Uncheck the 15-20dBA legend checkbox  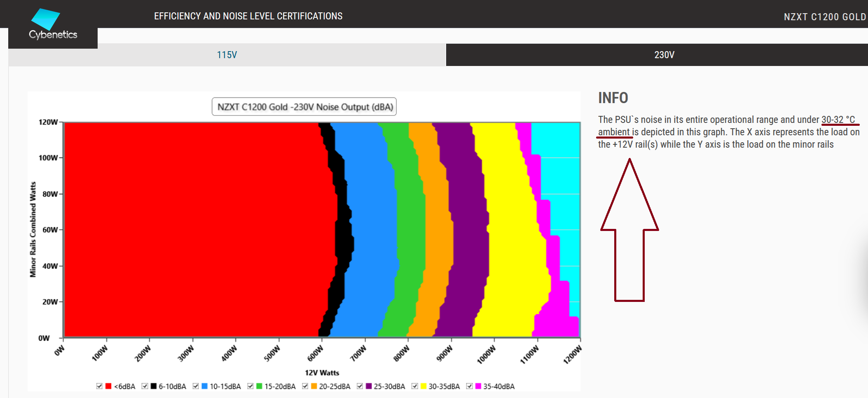pyautogui.click(x=250, y=386)
